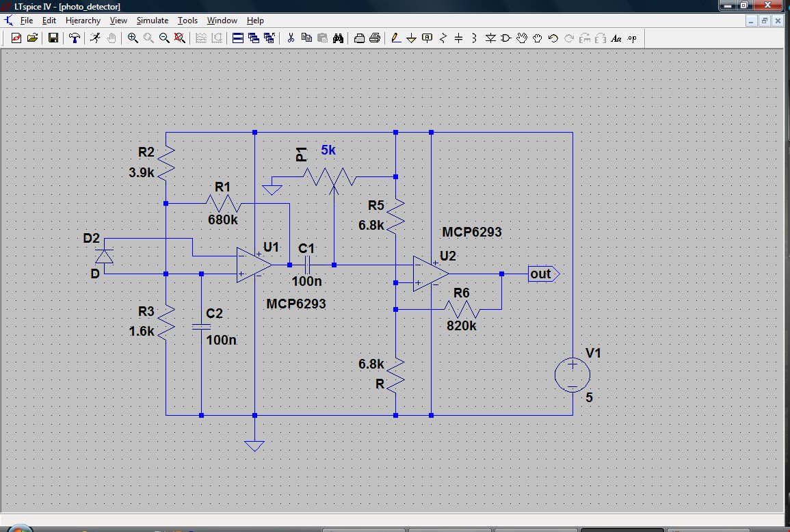Click the V1 voltage source symbol

(572, 375)
